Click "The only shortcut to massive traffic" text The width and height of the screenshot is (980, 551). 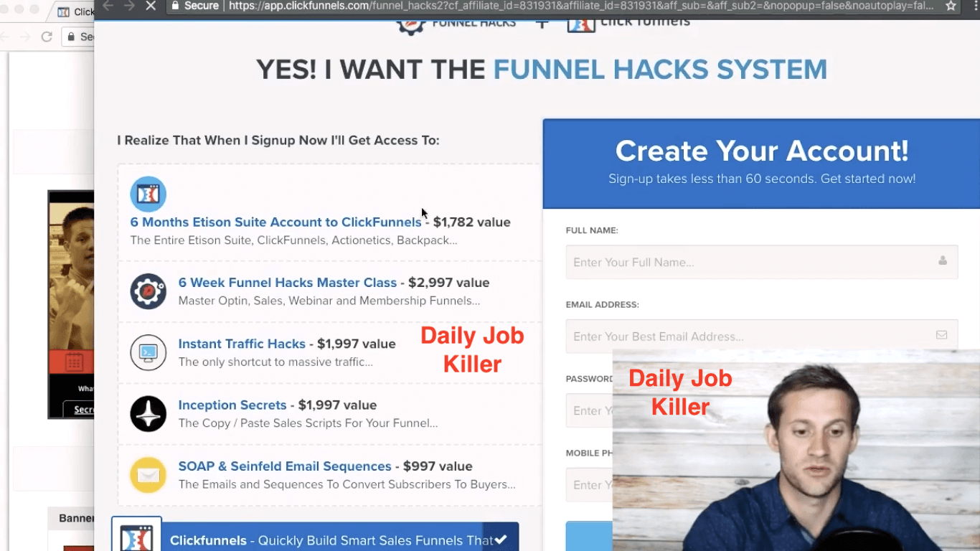coord(275,362)
